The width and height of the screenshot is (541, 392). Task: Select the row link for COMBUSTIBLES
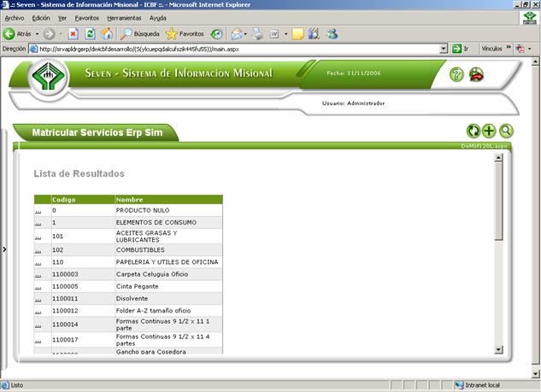38,250
